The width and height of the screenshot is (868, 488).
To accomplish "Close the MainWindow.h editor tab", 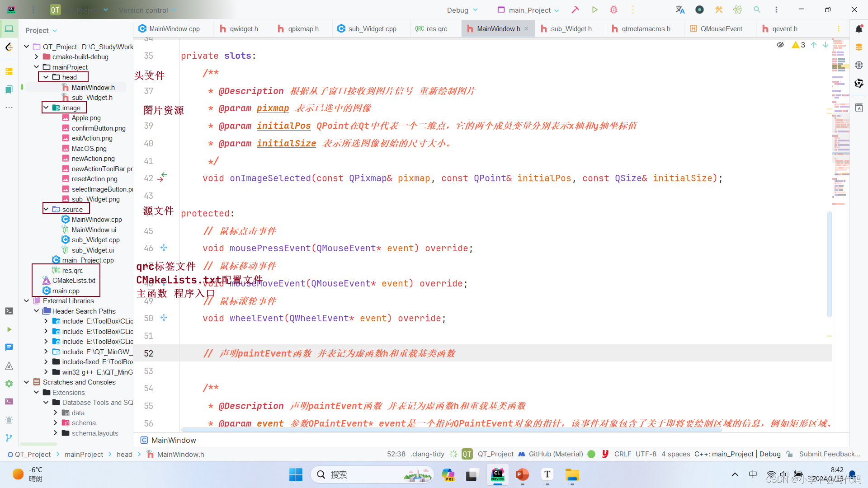I will click(x=526, y=28).
